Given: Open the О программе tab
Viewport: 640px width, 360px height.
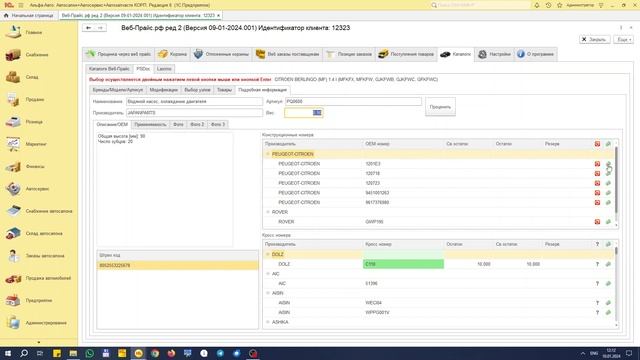Looking at the screenshot, I should [535, 54].
